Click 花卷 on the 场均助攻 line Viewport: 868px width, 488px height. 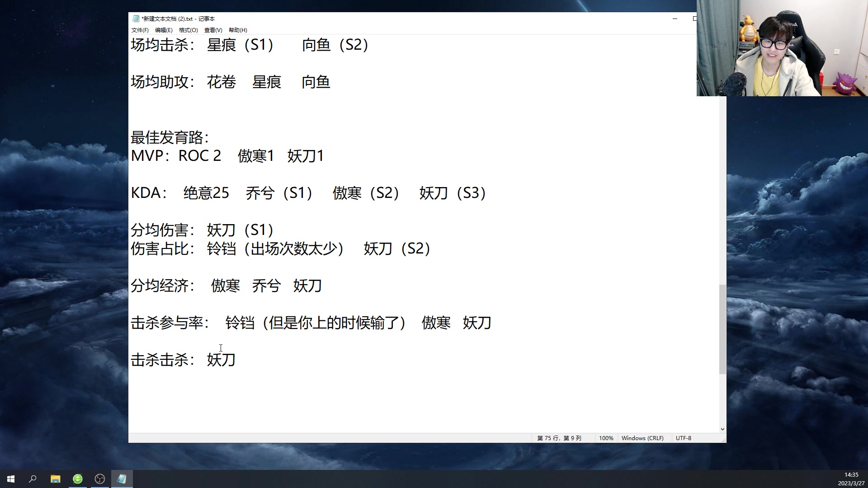coord(222,82)
